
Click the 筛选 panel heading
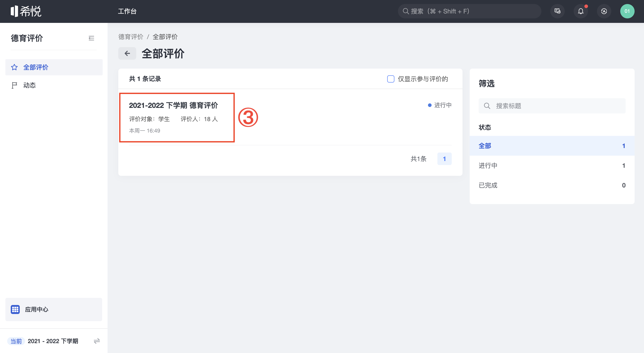tap(486, 84)
